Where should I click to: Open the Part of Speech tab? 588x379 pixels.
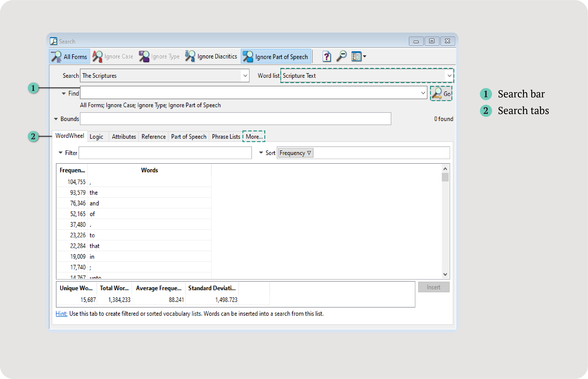click(x=188, y=137)
